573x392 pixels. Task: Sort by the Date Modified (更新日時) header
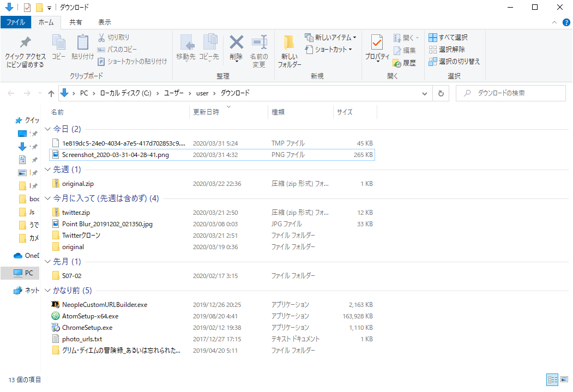coord(229,112)
